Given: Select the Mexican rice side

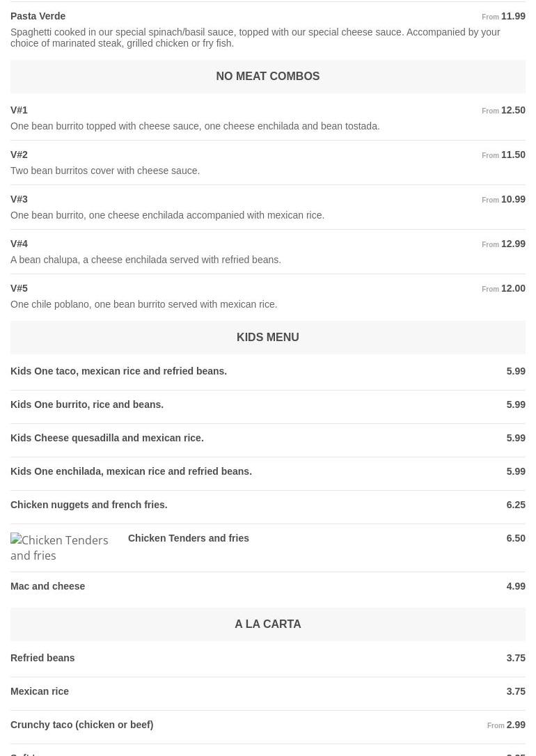Looking at the screenshot, I should 40,691.
